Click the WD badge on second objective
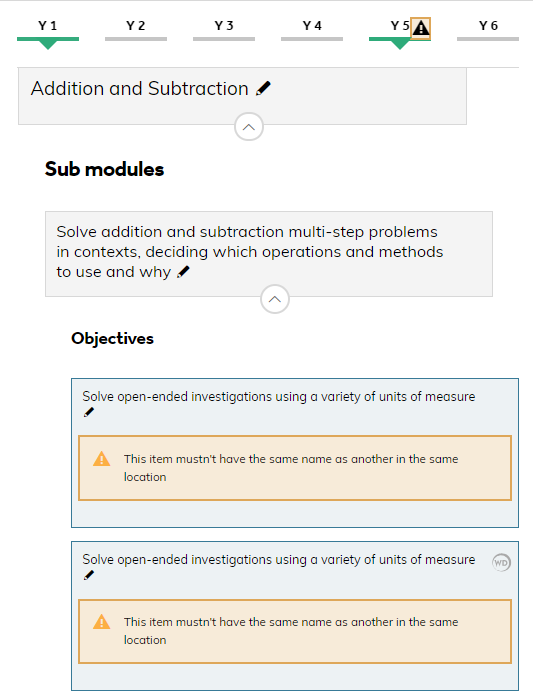533x700 pixels. pyautogui.click(x=501, y=562)
